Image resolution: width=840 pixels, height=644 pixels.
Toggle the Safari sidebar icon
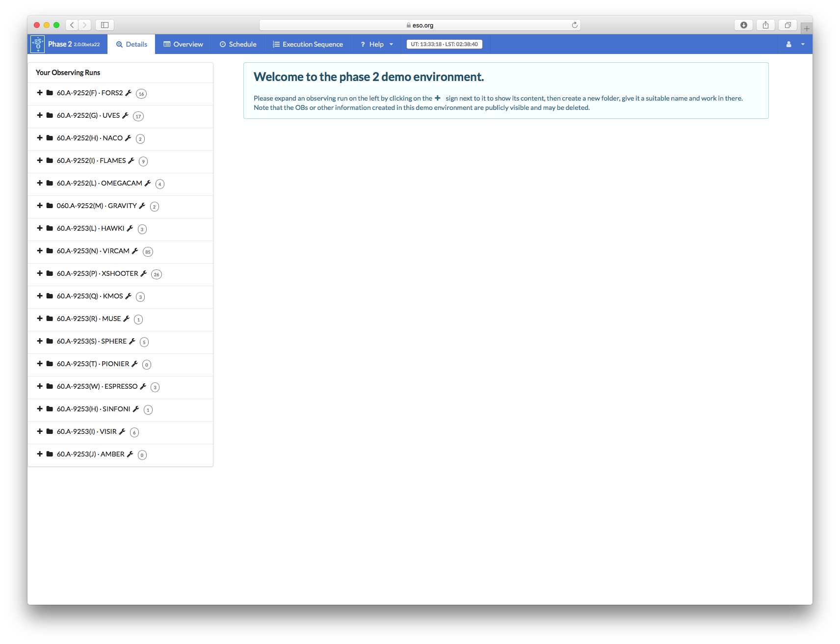point(105,25)
